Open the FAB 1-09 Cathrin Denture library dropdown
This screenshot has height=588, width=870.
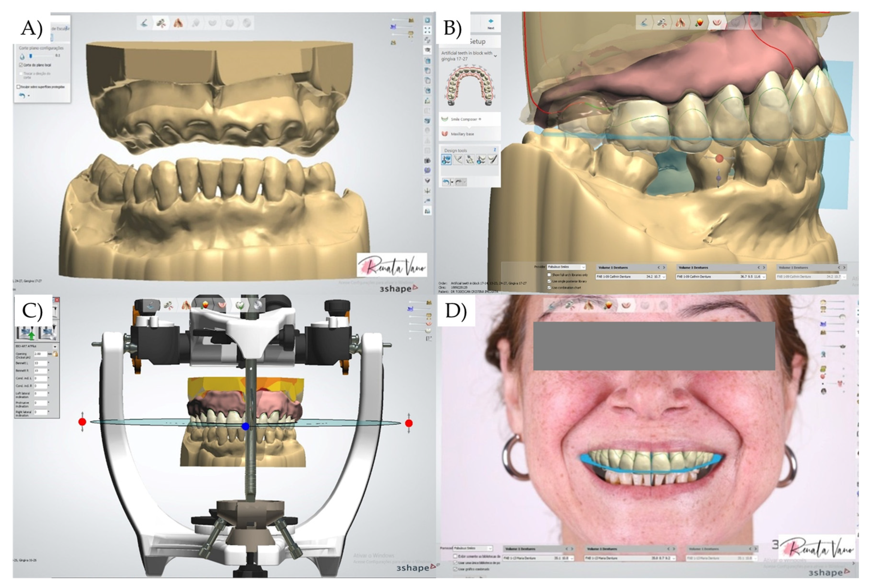(x=663, y=277)
